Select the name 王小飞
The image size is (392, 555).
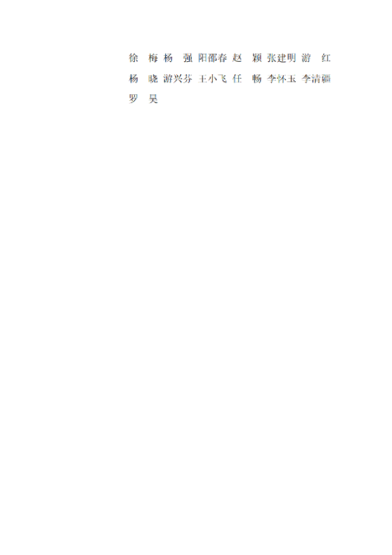click(x=212, y=79)
